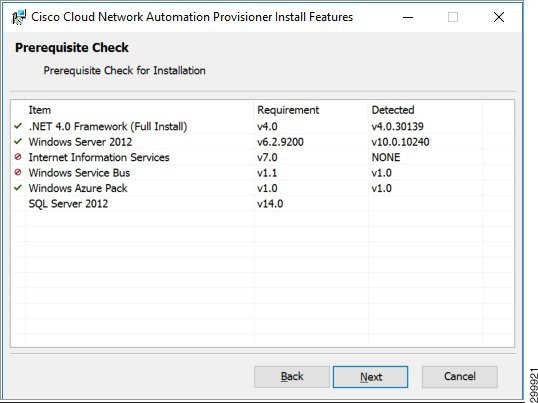The image size is (538, 403).
Task: Select the Windows Server 2012 row
Action: [262, 142]
